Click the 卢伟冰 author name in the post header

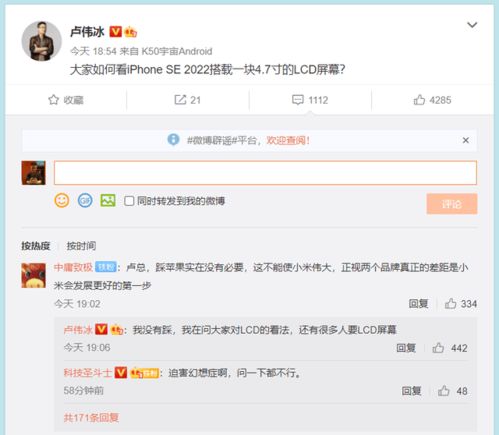point(87,32)
